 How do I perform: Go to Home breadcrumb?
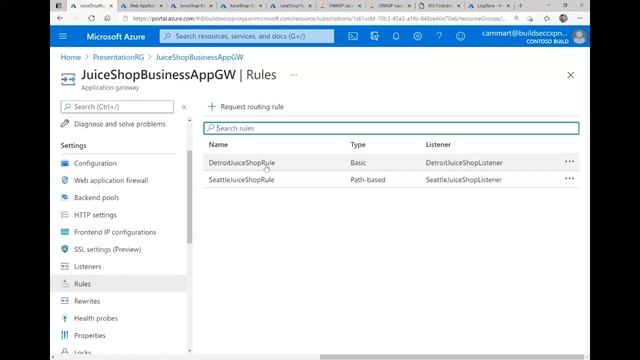tap(71, 57)
